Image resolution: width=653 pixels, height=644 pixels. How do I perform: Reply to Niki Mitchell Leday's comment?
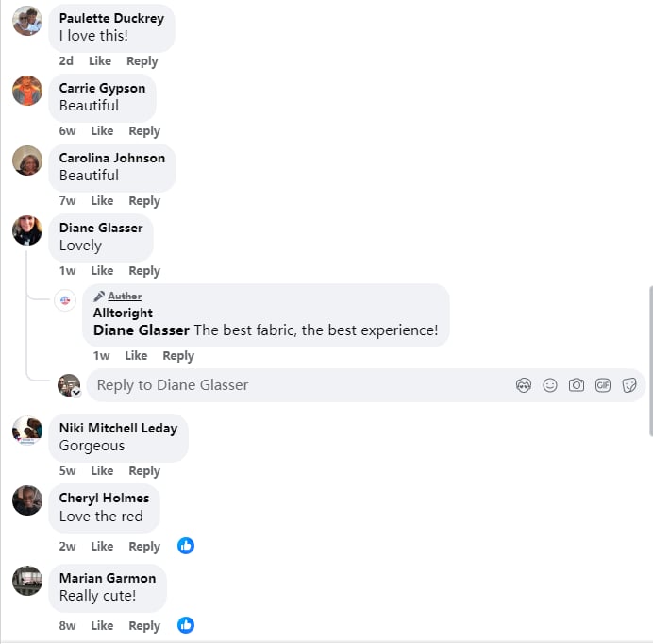tap(144, 471)
